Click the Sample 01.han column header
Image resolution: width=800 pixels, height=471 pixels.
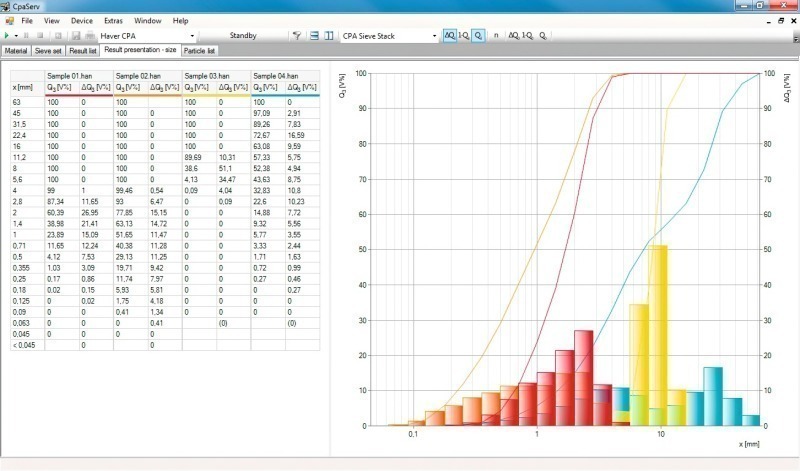(x=79, y=76)
